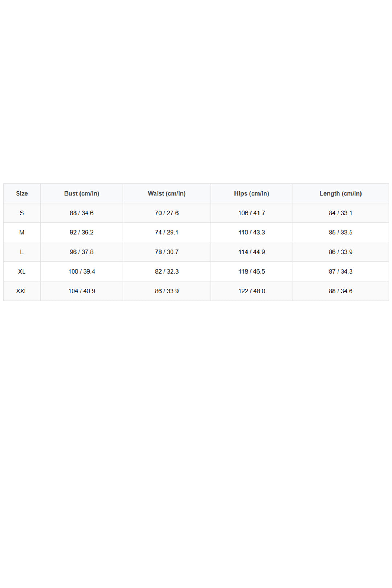Click hips value 114 / 44.9
392x588 pixels.
coord(252,252)
